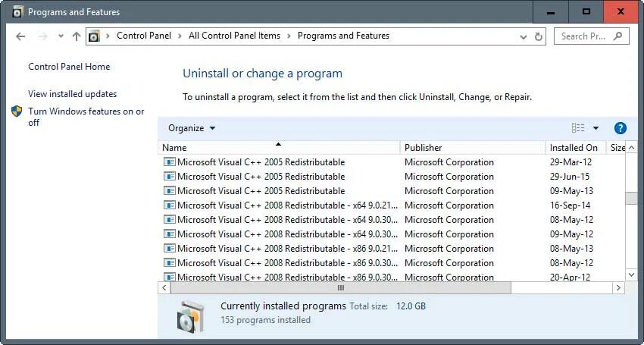Click the All Control Panel Items breadcrumb
Viewport: 644px width, 345px height.
tap(234, 36)
